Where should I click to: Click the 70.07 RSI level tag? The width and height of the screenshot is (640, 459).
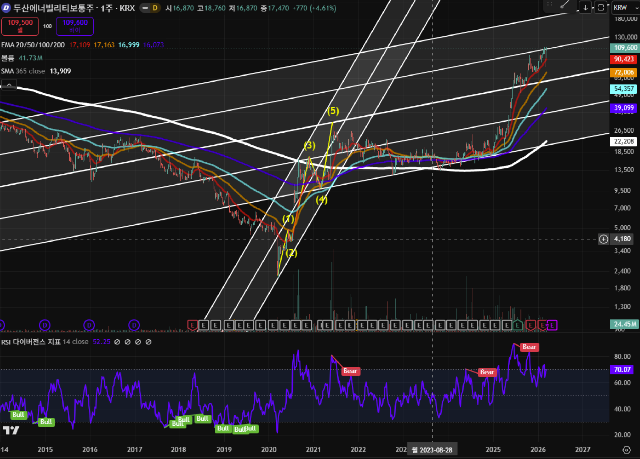click(622, 369)
